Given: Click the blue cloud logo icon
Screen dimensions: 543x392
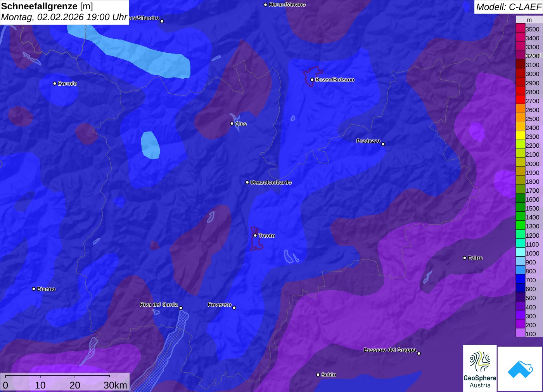Looking at the screenshot, I should click(520, 369).
